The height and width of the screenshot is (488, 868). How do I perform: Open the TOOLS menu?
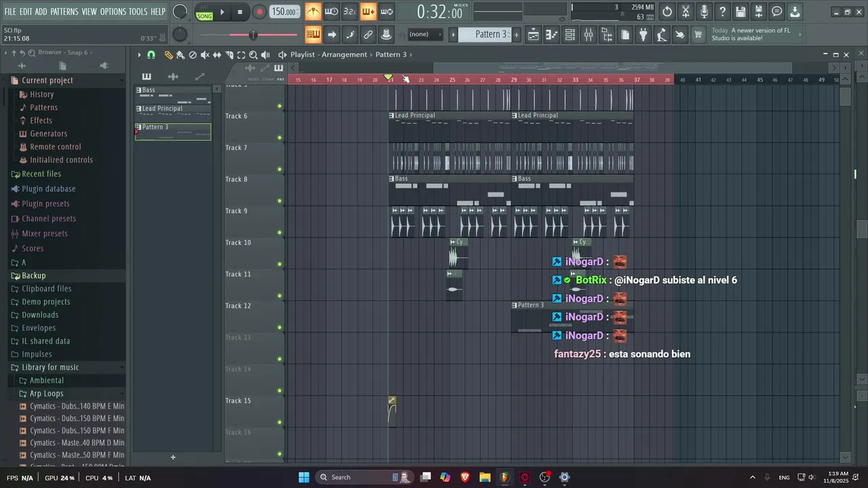(x=138, y=12)
